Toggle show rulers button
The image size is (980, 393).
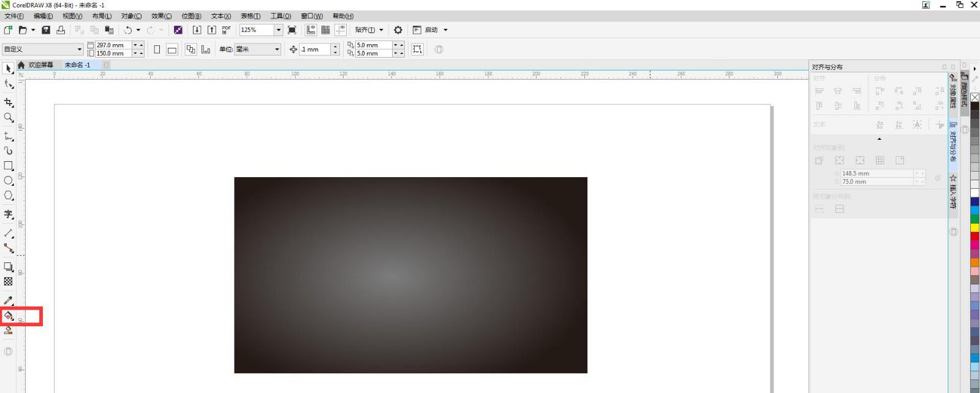(x=311, y=30)
